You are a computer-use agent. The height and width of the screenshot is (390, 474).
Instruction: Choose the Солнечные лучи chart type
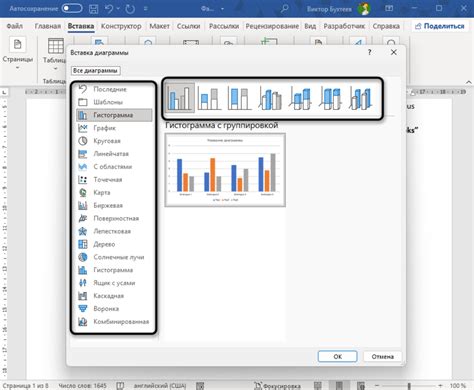pos(114,257)
